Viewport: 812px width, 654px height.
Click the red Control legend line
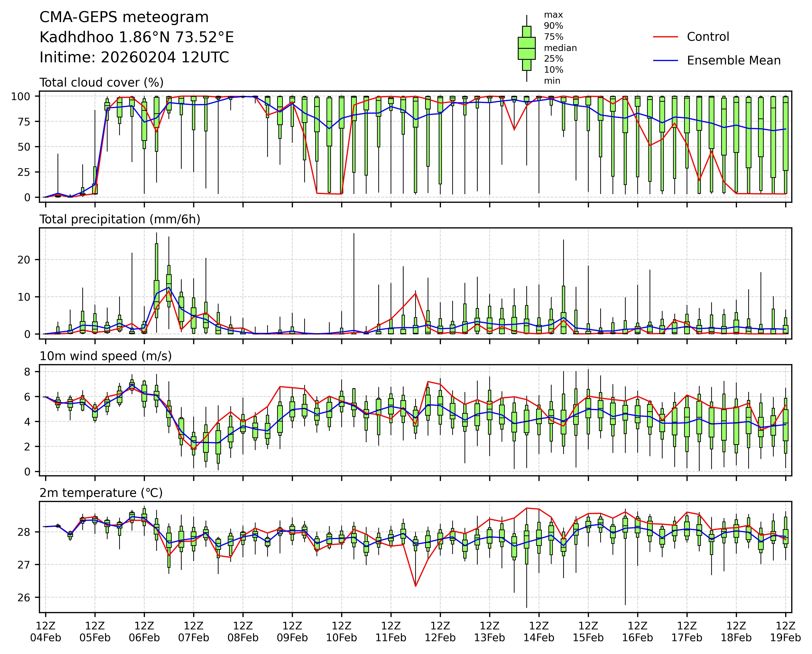(665, 37)
